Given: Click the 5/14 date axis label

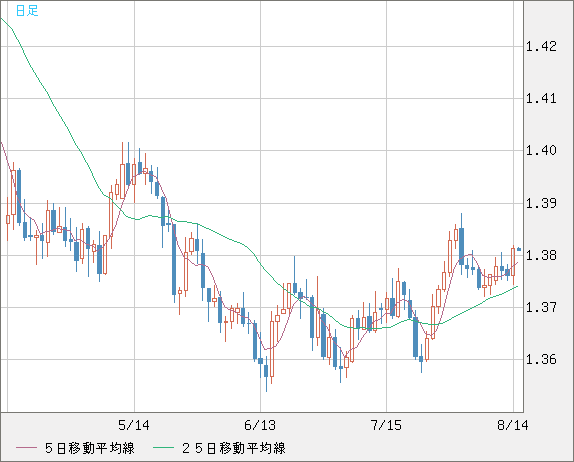Looking at the screenshot, I should [x=134, y=425].
